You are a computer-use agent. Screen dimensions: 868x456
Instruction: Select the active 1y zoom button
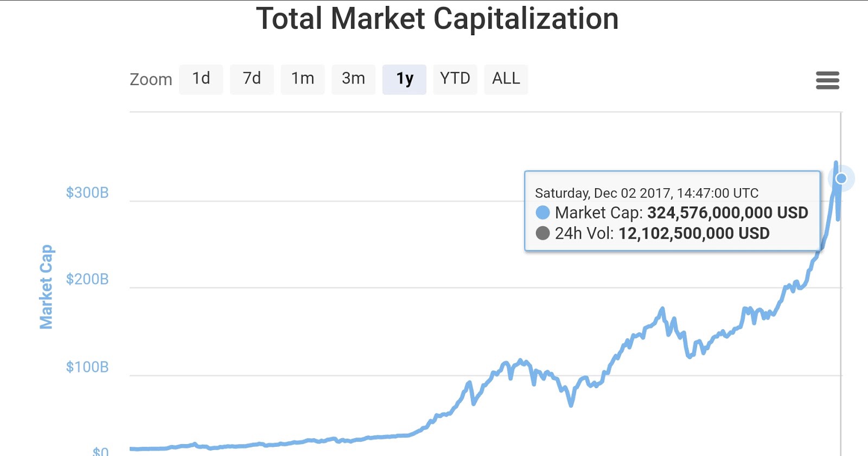pyautogui.click(x=404, y=79)
